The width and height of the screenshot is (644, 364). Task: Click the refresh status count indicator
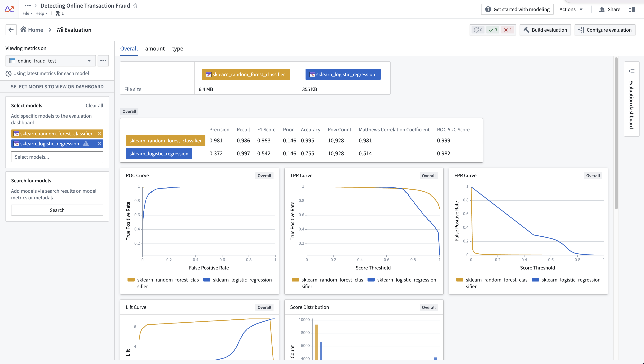coord(478,30)
